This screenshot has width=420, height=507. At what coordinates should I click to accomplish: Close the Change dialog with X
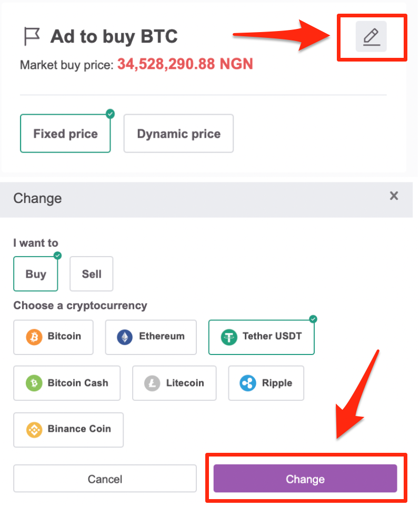[394, 196]
